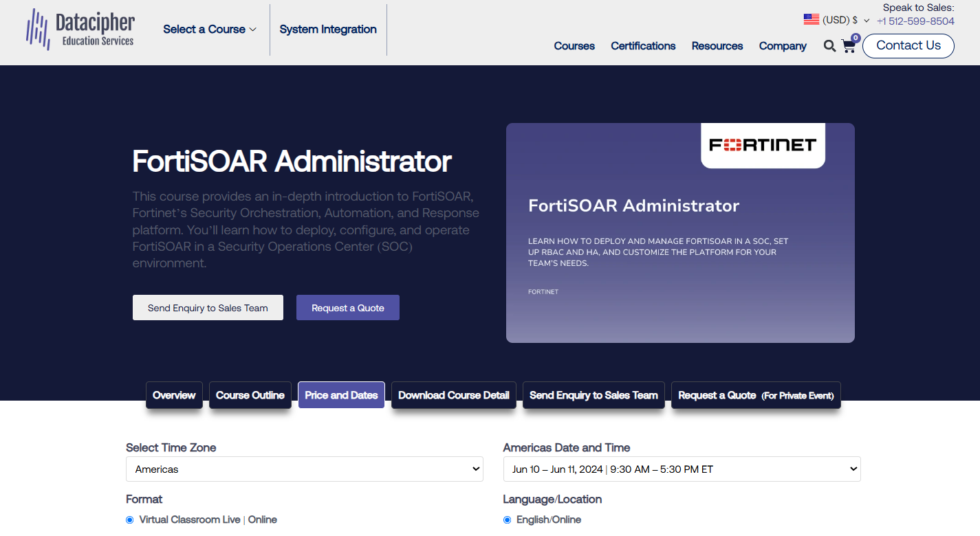Open the Courses nav menu
This screenshot has height=536, width=980.
pos(574,46)
